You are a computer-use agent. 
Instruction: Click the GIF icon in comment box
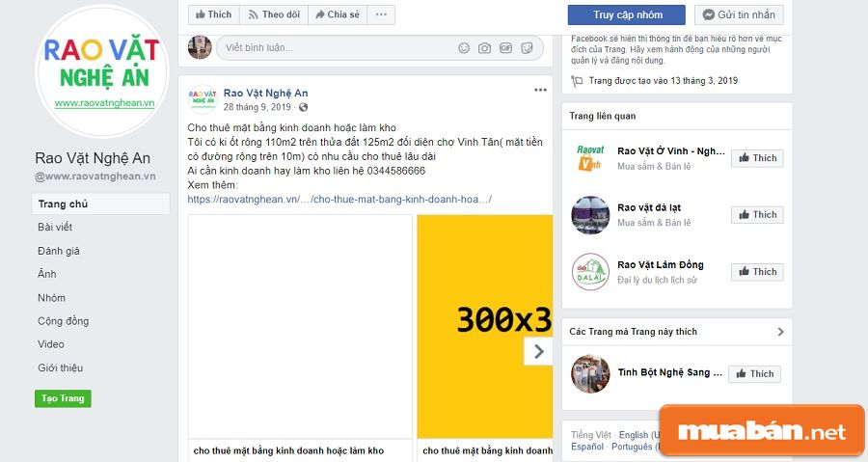click(505, 48)
